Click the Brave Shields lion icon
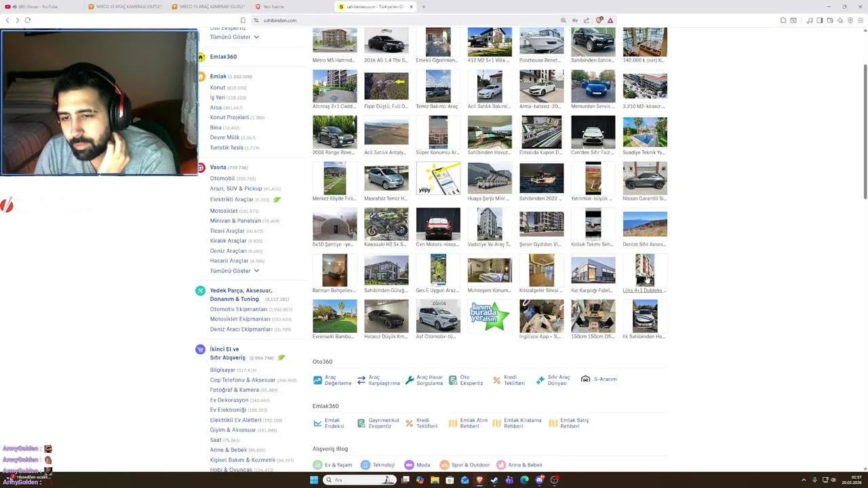The width and height of the screenshot is (868, 488). click(599, 20)
